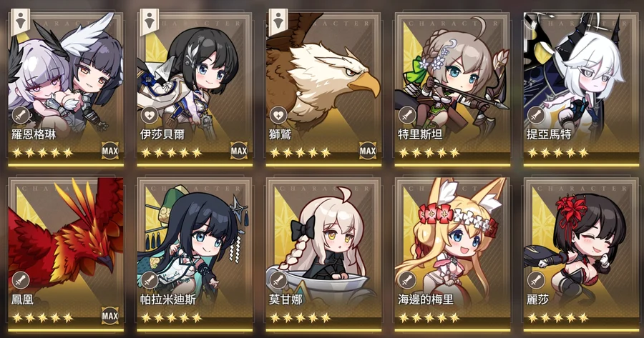This screenshot has width=644, height=338.
Task: Select the 帕拉米迪斯 character card
Action: pyautogui.click(x=195, y=254)
